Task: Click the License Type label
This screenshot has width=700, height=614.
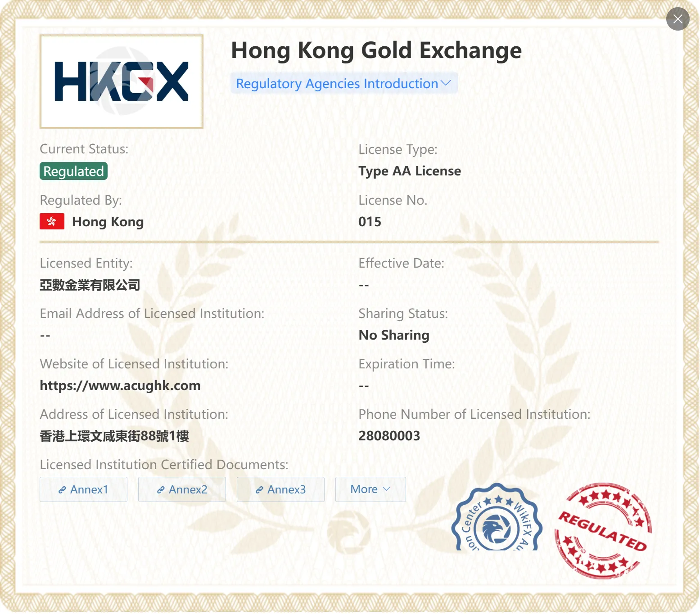Action: tap(398, 149)
